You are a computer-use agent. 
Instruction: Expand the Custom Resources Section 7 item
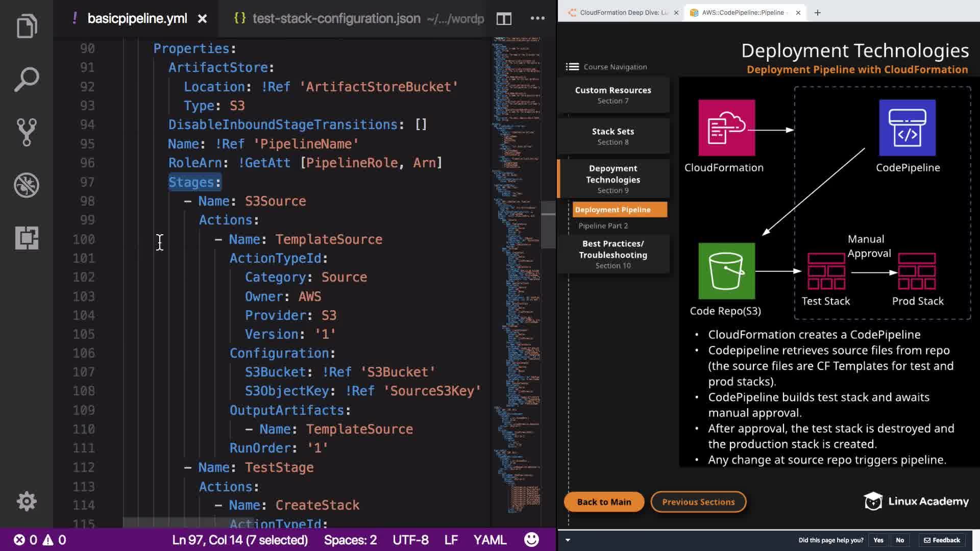(x=613, y=95)
